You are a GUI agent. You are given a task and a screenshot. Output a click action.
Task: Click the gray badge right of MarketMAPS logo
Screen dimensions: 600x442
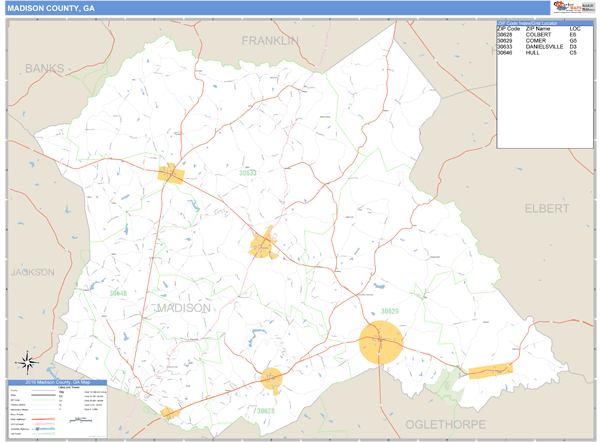(587, 7)
